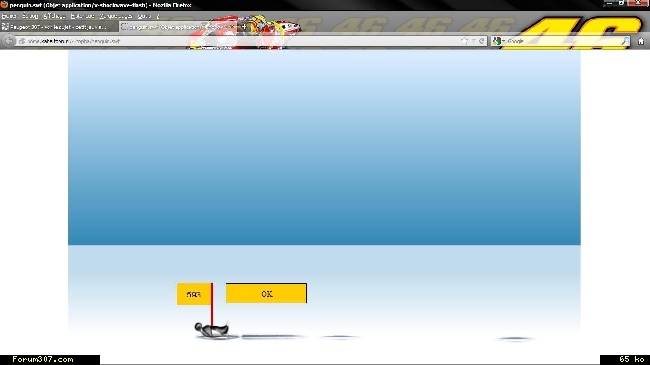
Task: Click the yellow score flag sign
Action: pos(194,294)
